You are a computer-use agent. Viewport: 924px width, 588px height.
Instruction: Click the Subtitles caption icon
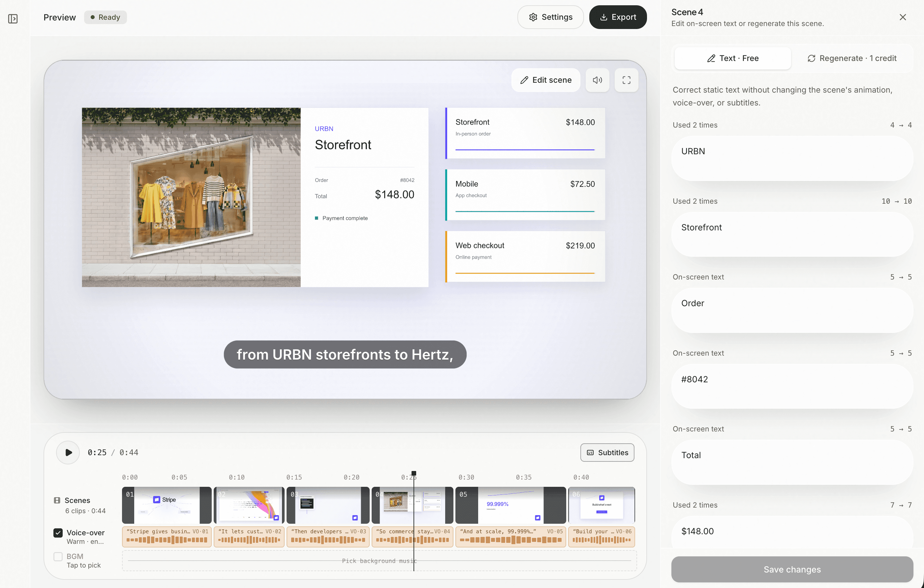(590, 453)
